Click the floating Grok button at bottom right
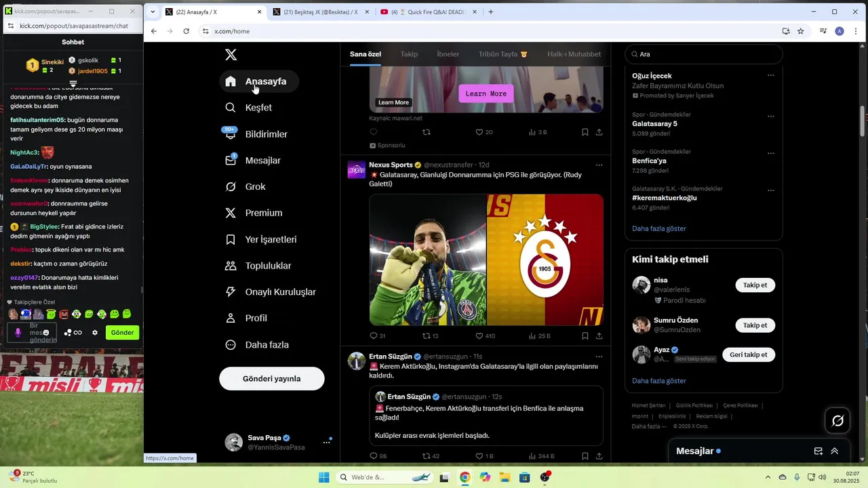The image size is (868, 488). (x=837, y=421)
